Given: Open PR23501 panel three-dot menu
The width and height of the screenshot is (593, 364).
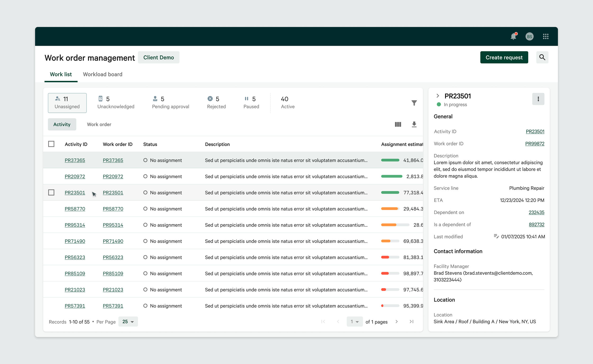Looking at the screenshot, I should [538, 99].
